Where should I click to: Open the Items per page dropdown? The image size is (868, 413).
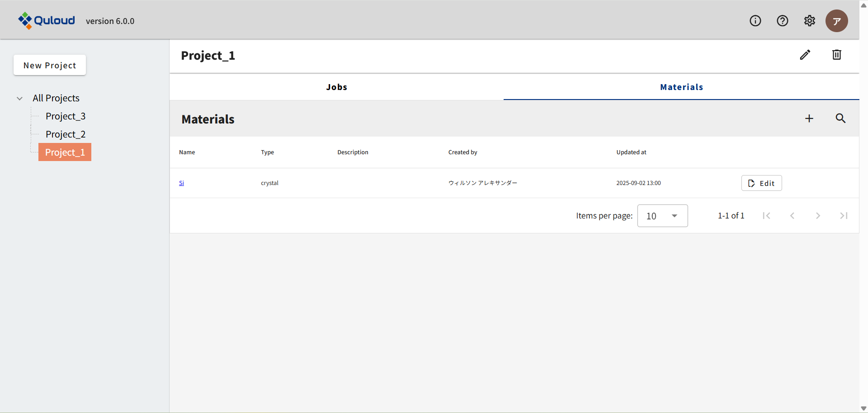click(x=662, y=216)
